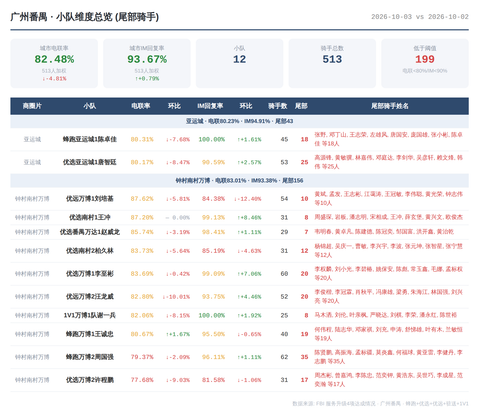
Task: Click the date comparison 2026-10-03 vs 2026-10-02
Action: pos(420,17)
